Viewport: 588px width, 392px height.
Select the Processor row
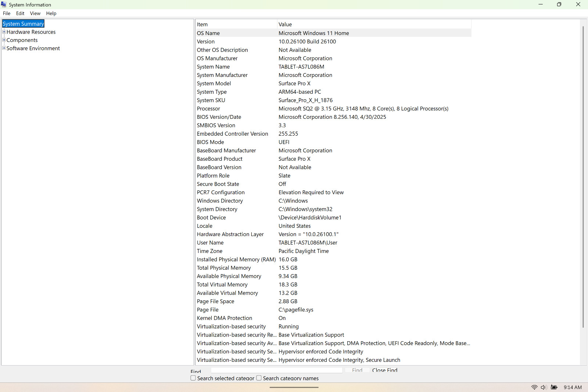click(333, 108)
